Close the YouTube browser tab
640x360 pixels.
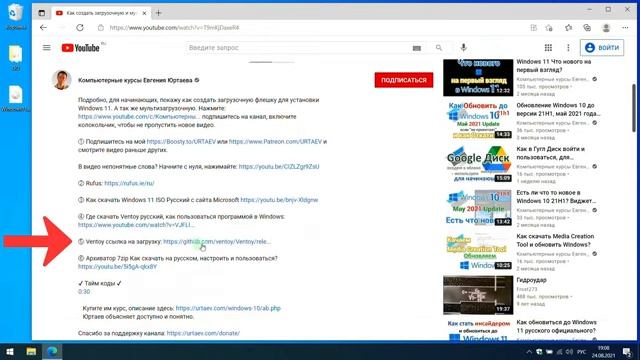(x=144, y=13)
